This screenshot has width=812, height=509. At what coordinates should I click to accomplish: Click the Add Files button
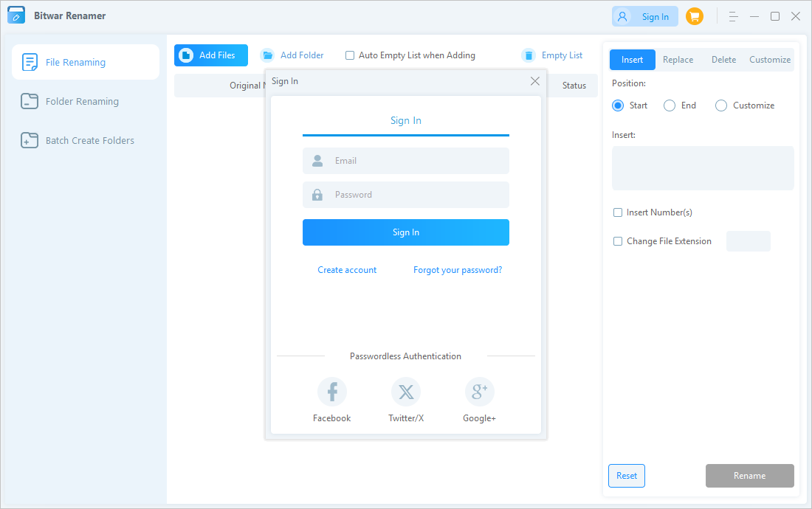(x=211, y=55)
